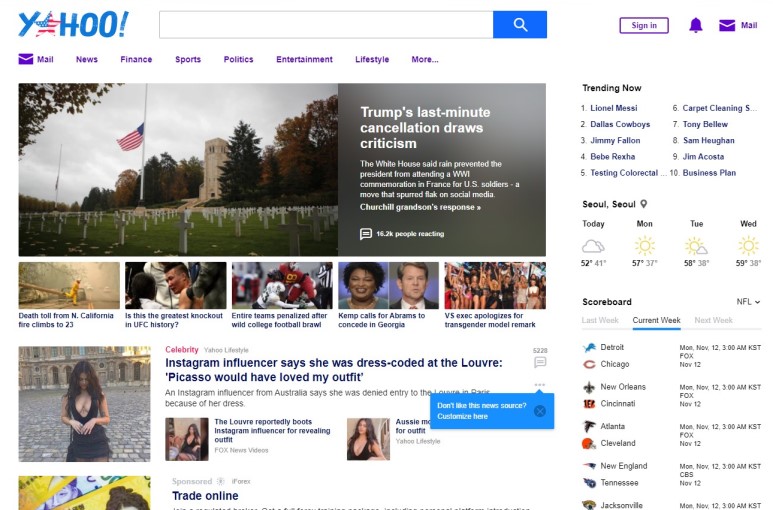Click the Cincinnati Bengals logo
The height and width of the screenshot is (510, 773).
tap(589, 404)
